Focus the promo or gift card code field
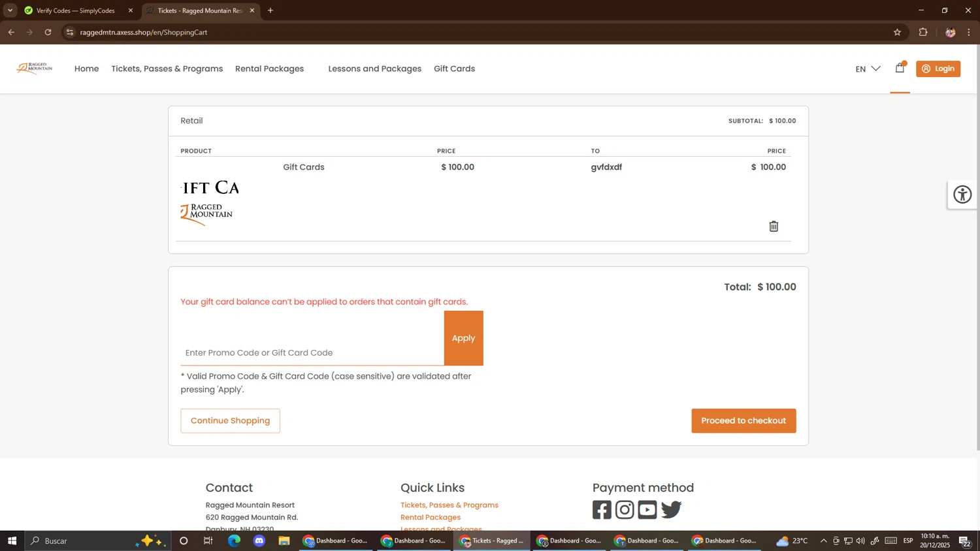Image resolution: width=980 pixels, height=551 pixels. 312,353
